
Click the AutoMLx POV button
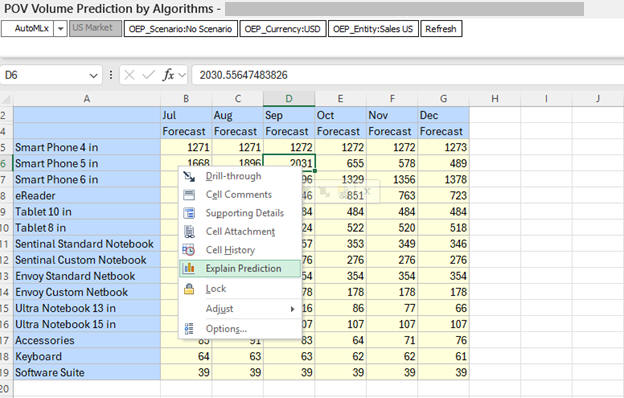pyautogui.click(x=27, y=29)
